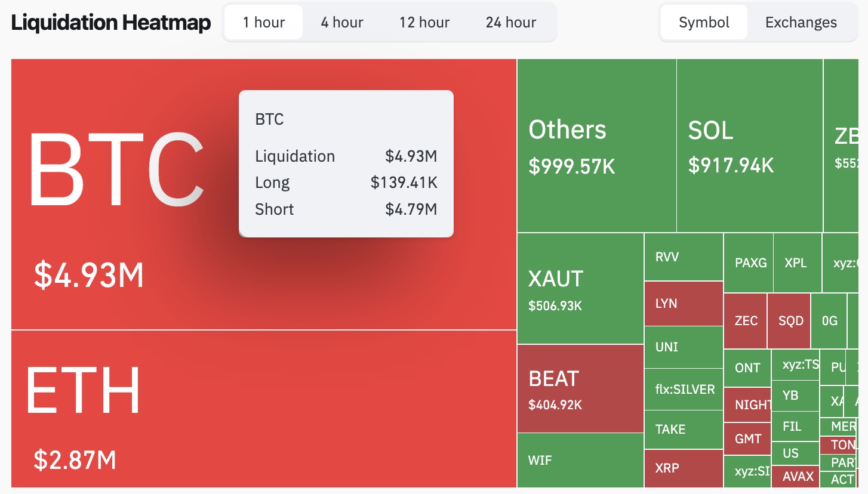Select the BEAT $404.92K tile
This screenshot has height=494, width=868.
coord(580,388)
